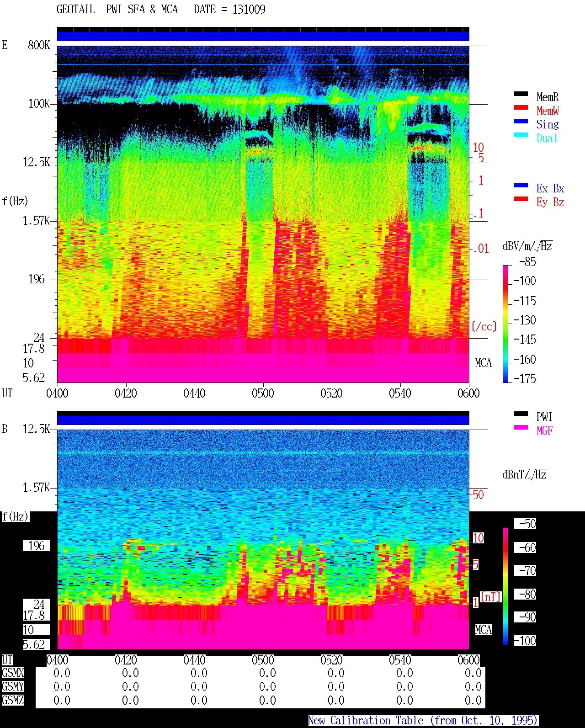Select the -90 color scale value

tap(525, 617)
